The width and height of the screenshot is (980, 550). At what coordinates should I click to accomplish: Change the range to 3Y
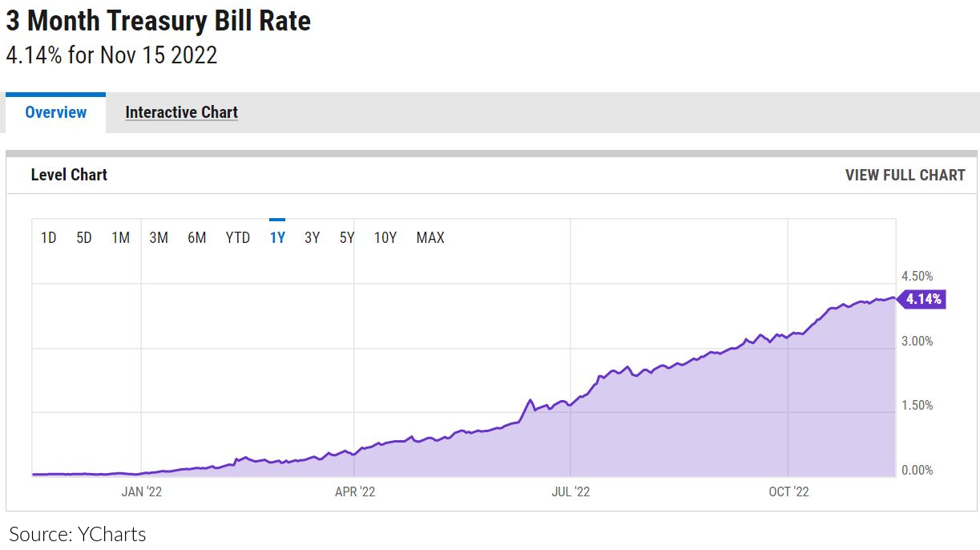(x=313, y=237)
